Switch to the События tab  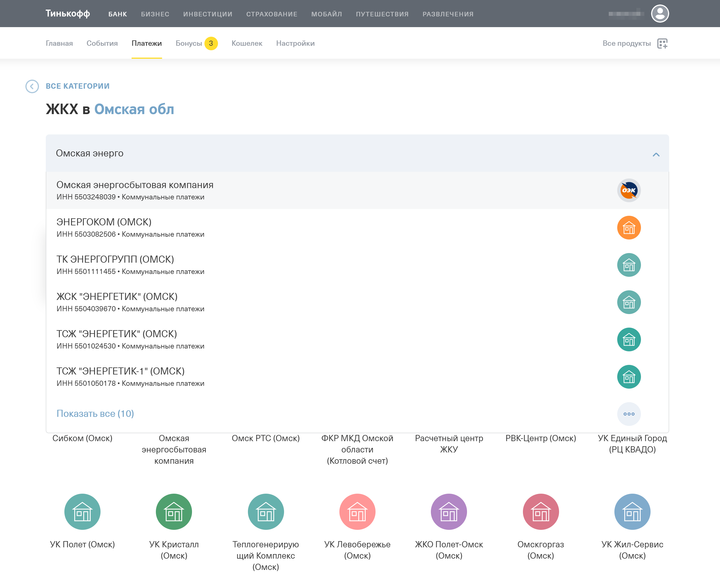(x=102, y=43)
